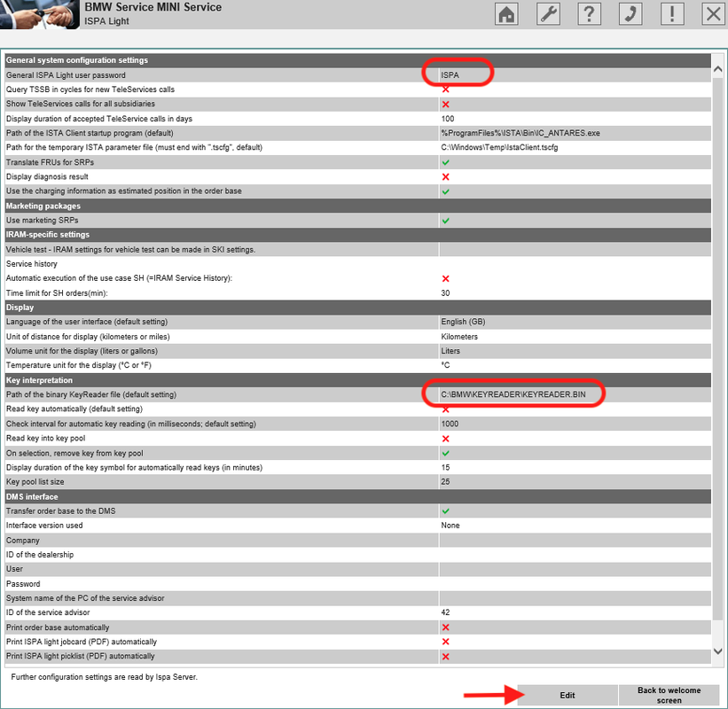Select the IC_ANTARES.exe path value
Viewport: 728px width, 709px height.
pos(521,133)
